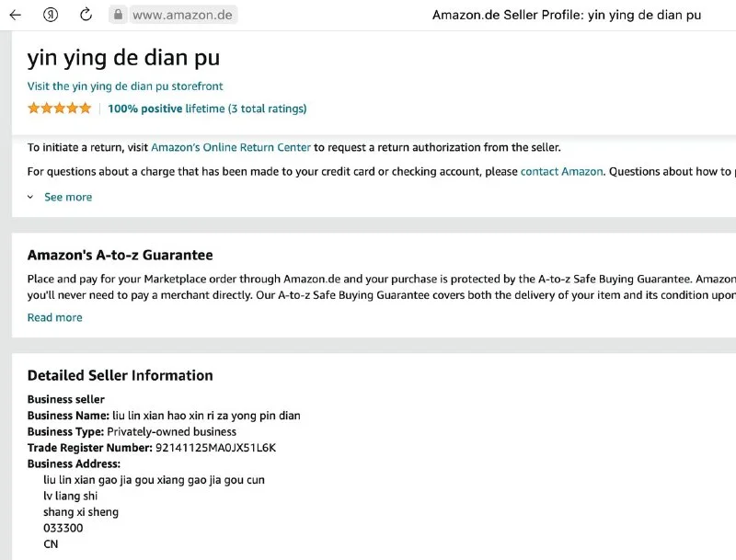This screenshot has width=736, height=560.
Task: Click the five orange star rating icons
Action: (x=59, y=109)
